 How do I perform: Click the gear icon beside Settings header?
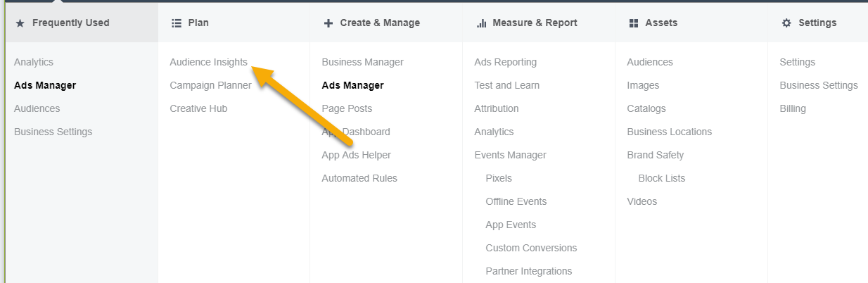(x=786, y=23)
